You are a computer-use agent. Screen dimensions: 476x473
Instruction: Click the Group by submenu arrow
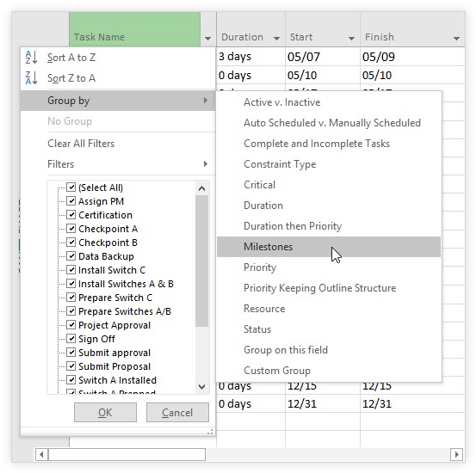(x=206, y=100)
